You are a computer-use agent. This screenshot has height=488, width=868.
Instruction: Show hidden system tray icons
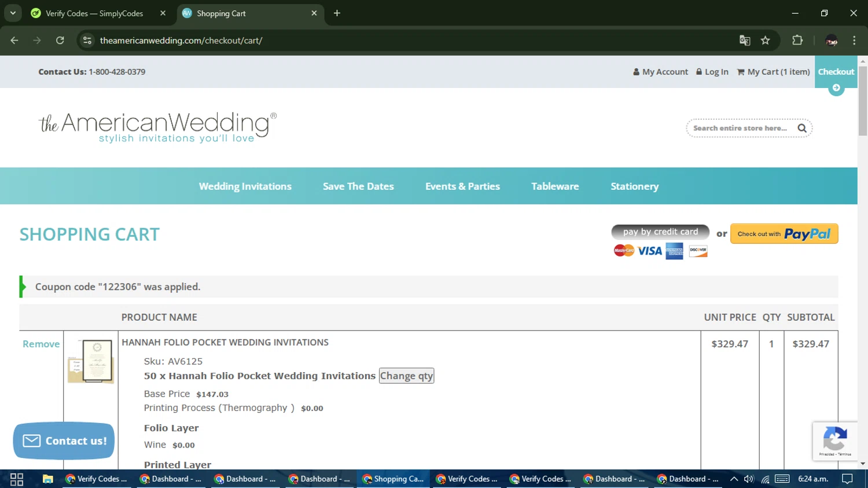click(734, 479)
